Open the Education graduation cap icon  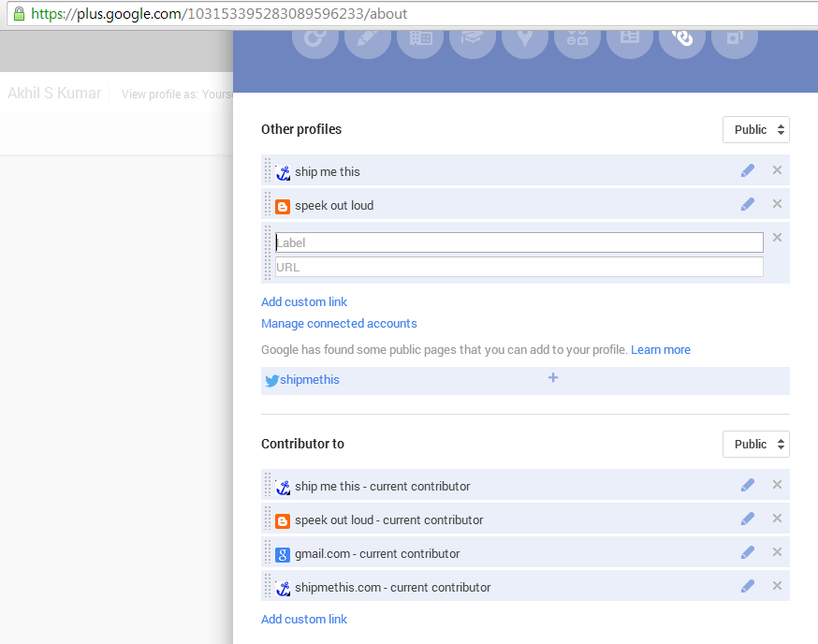473,37
